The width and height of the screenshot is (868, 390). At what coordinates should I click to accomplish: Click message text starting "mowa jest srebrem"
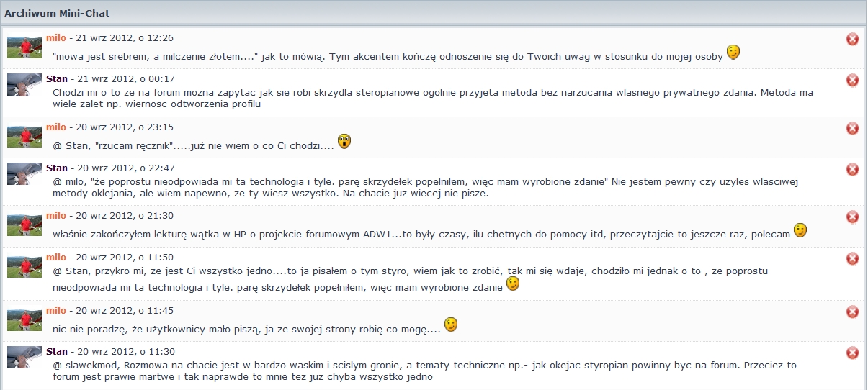point(388,55)
